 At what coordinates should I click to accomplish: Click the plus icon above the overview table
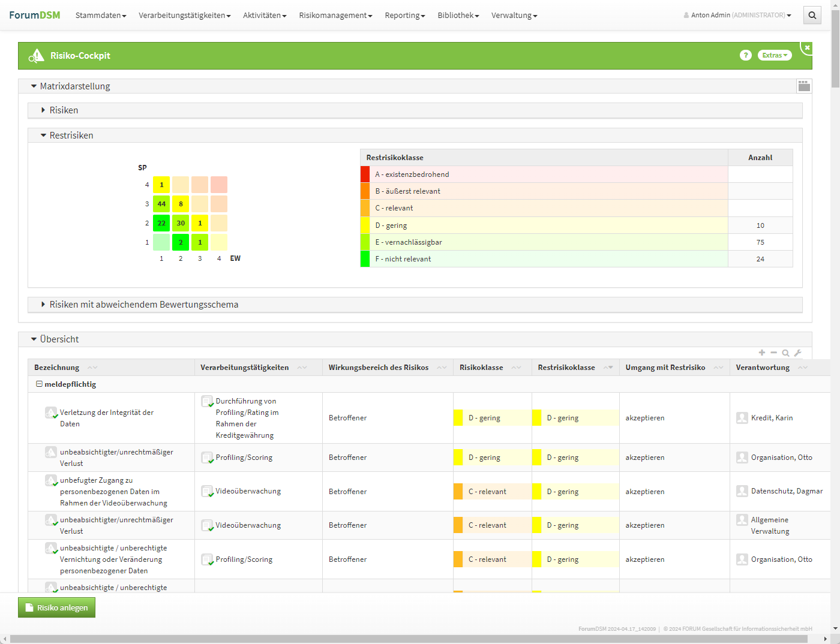(762, 353)
